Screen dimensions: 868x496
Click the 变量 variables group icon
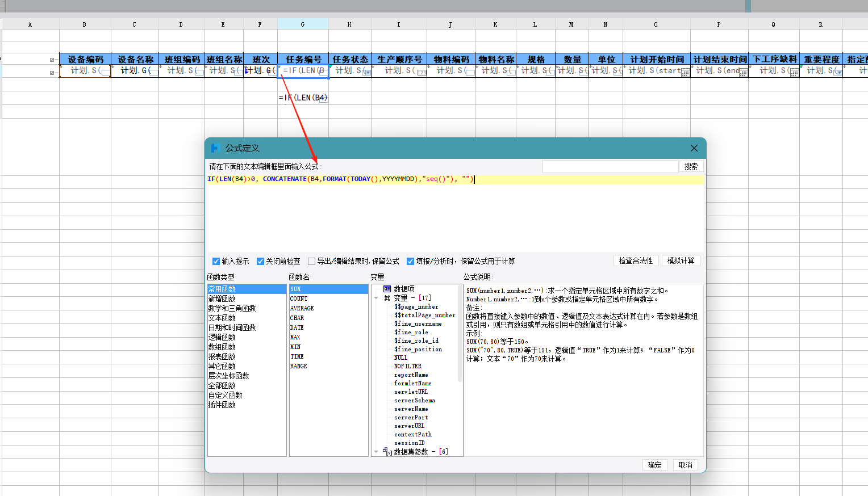387,298
